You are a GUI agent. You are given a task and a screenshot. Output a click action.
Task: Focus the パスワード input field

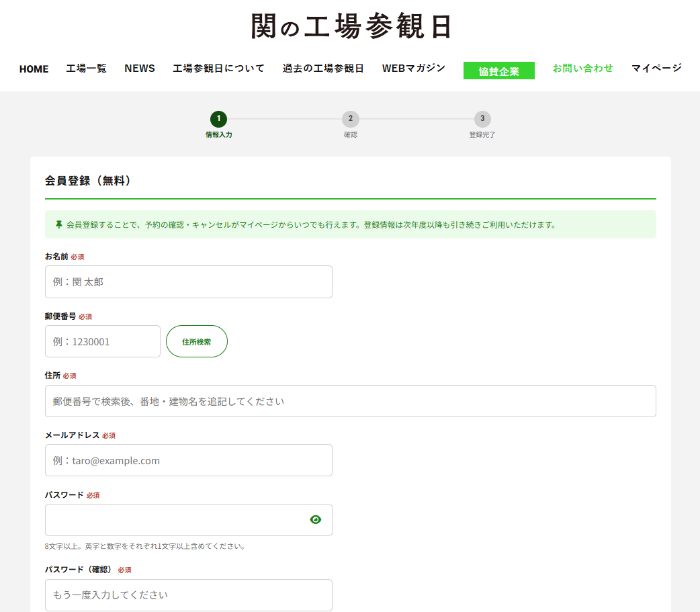point(188,520)
